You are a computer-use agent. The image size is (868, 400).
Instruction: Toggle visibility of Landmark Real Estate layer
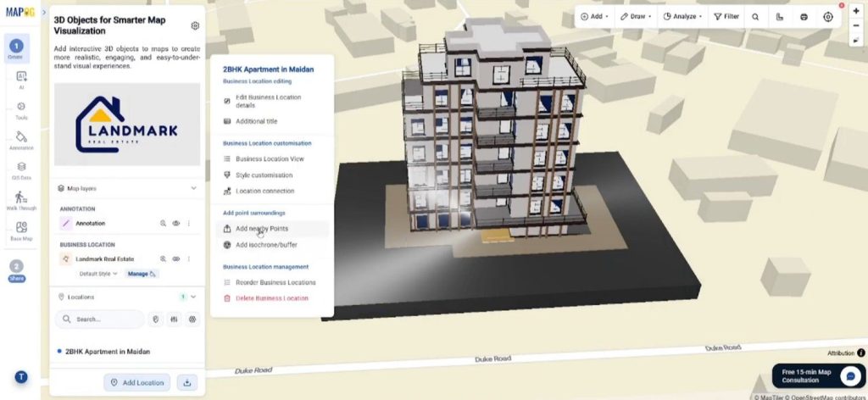tap(176, 259)
